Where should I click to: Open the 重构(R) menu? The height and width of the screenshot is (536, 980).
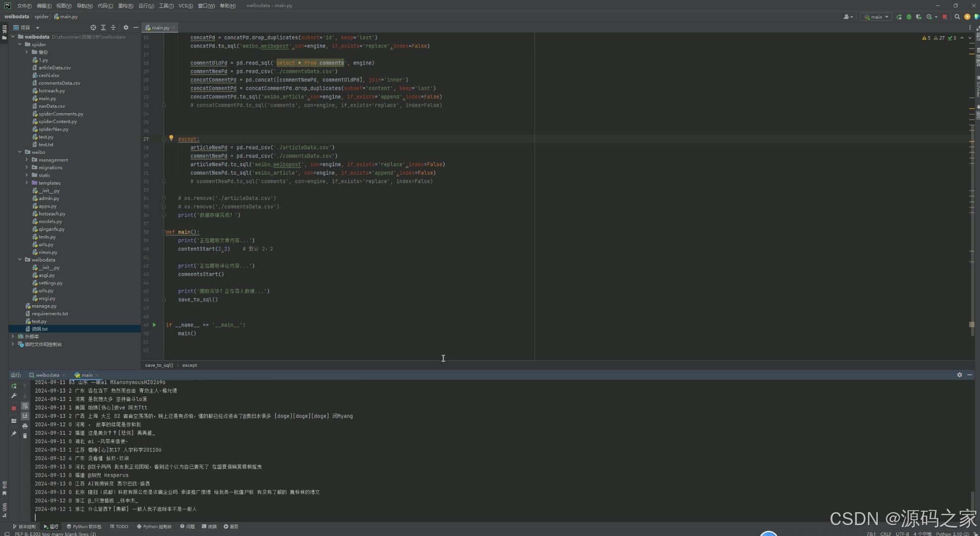(125, 6)
